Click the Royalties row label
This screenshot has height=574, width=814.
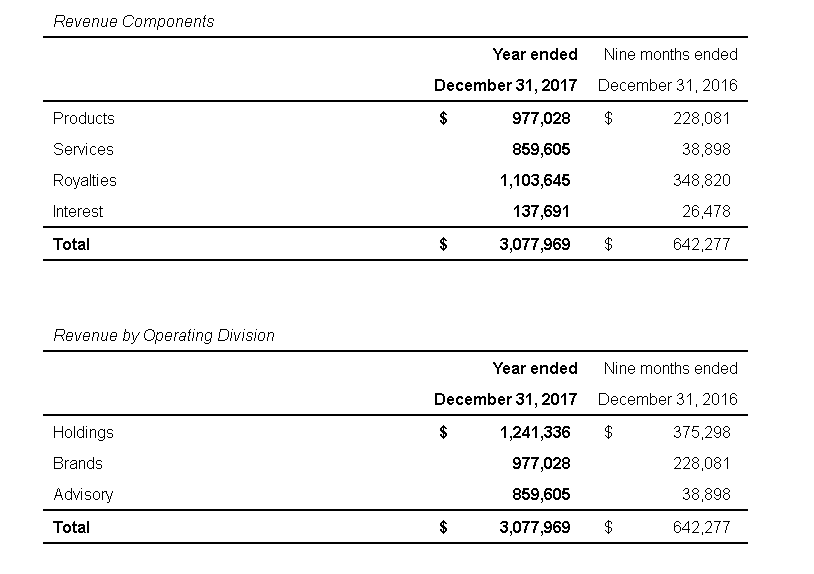click(85, 180)
